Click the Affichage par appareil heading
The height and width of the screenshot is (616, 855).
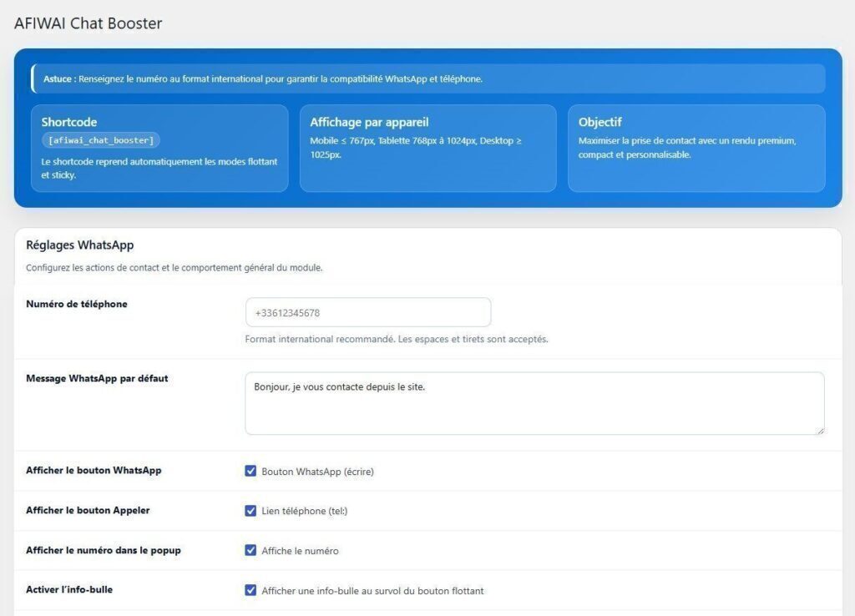click(x=369, y=122)
